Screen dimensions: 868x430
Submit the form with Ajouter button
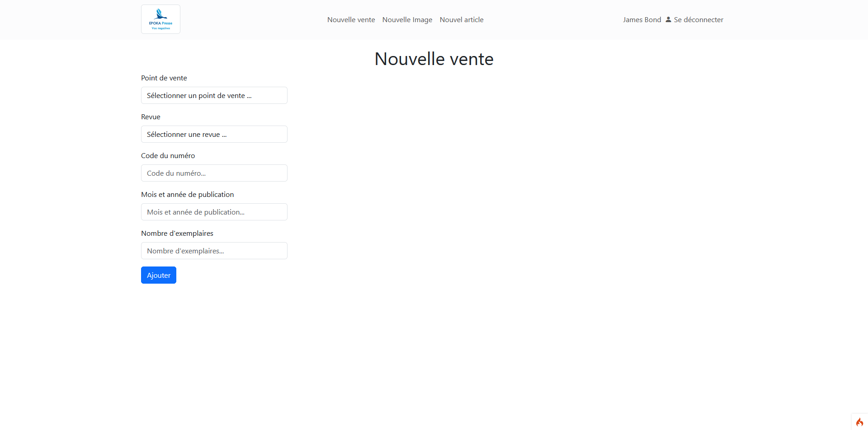pyautogui.click(x=159, y=275)
